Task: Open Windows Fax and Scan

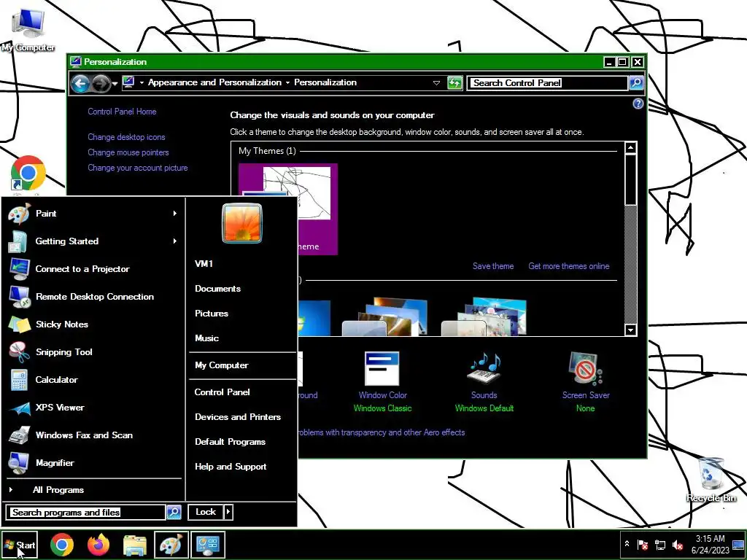Action: point(93,435)
